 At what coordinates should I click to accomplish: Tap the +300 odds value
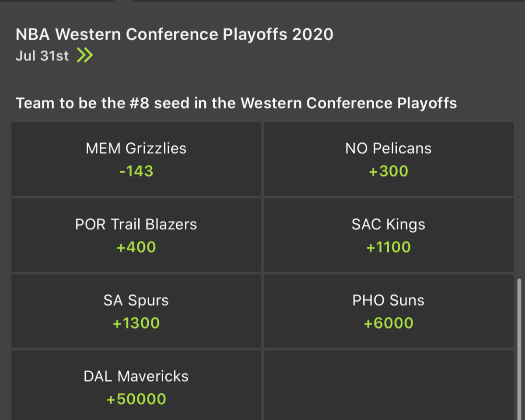coord(388,171)
